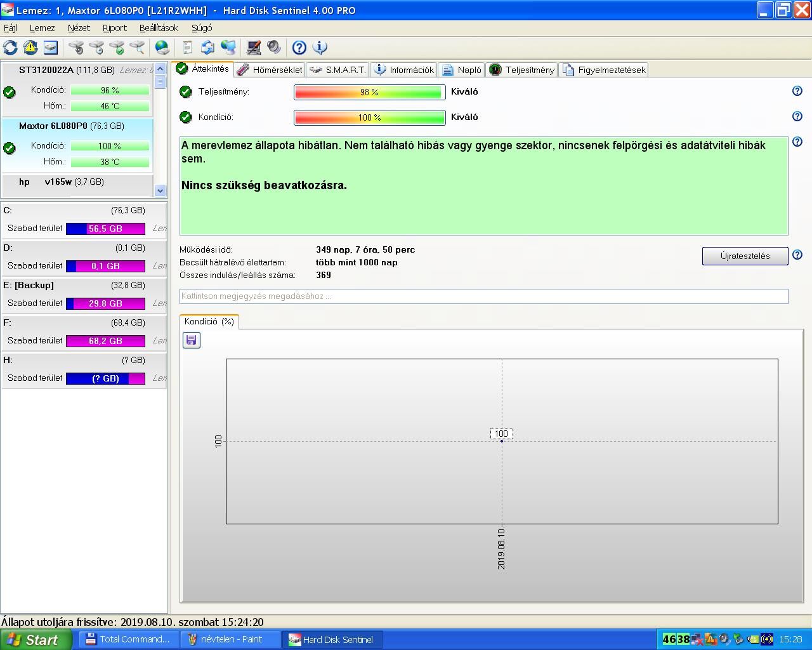The width and height of the screenshot is (812, 650).
Task: Open the Lemez menu
Action: point(43,28)
